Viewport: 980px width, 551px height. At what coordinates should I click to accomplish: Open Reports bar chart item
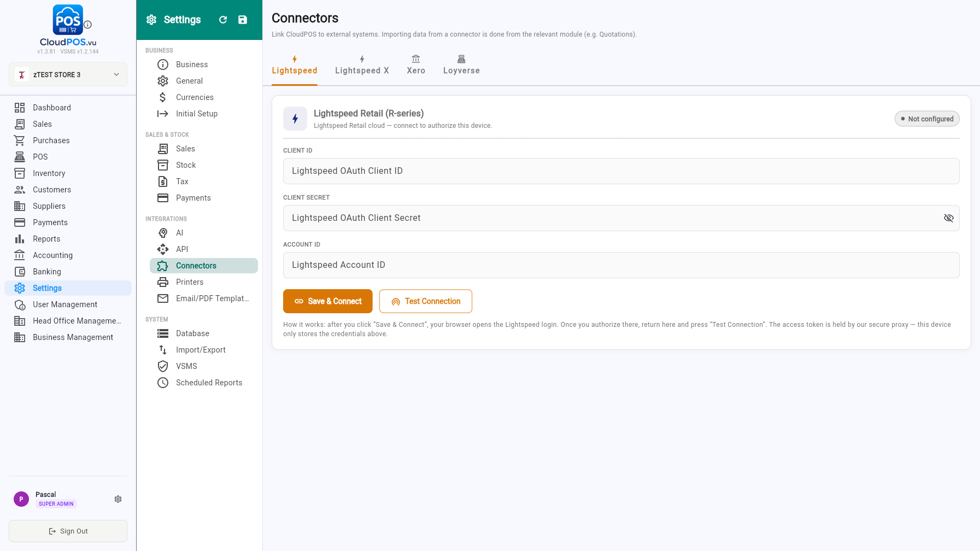(68, 239)
